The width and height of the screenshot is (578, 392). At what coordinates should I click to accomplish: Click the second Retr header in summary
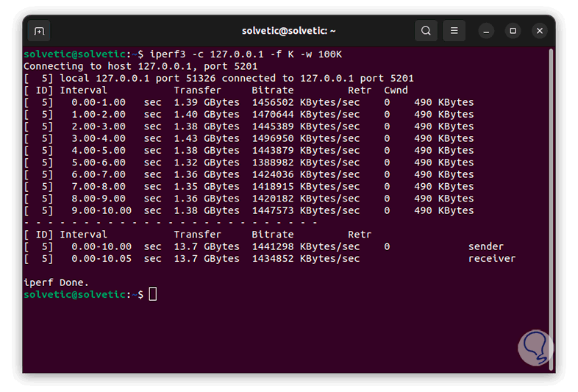pos(360,235)
